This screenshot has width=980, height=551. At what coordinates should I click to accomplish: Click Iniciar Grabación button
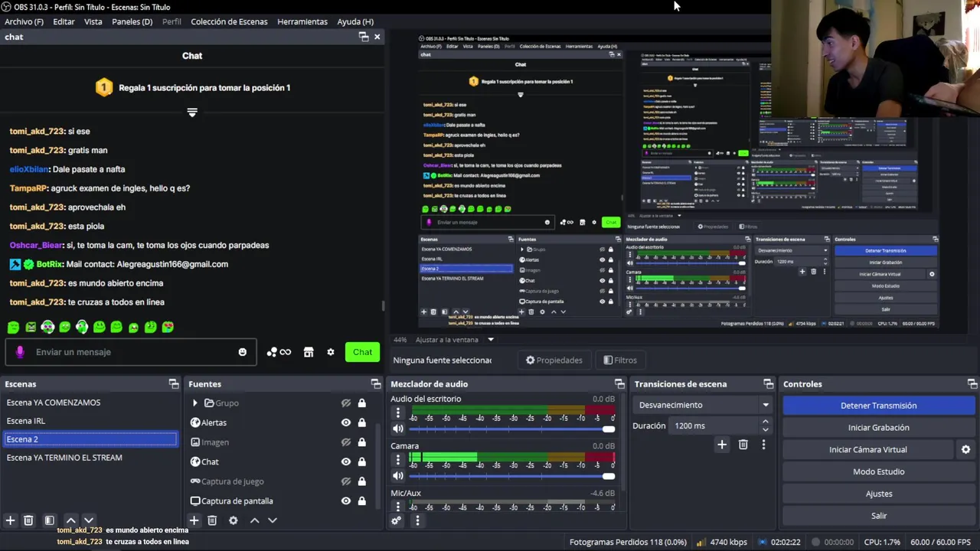[x=878, y=428]
